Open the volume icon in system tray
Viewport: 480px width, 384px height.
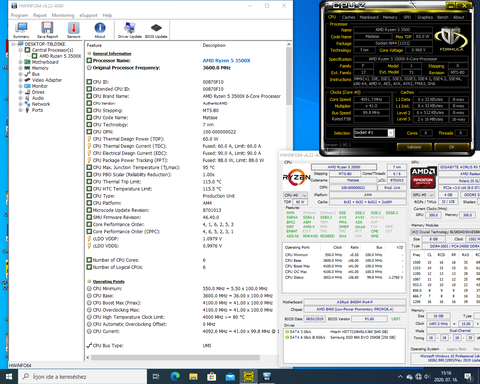[x=427, y=377]
